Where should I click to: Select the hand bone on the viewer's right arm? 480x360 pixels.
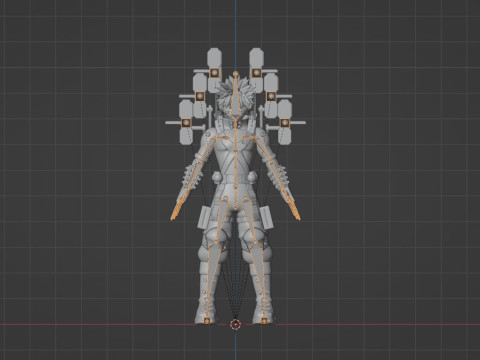coord(294,210)
